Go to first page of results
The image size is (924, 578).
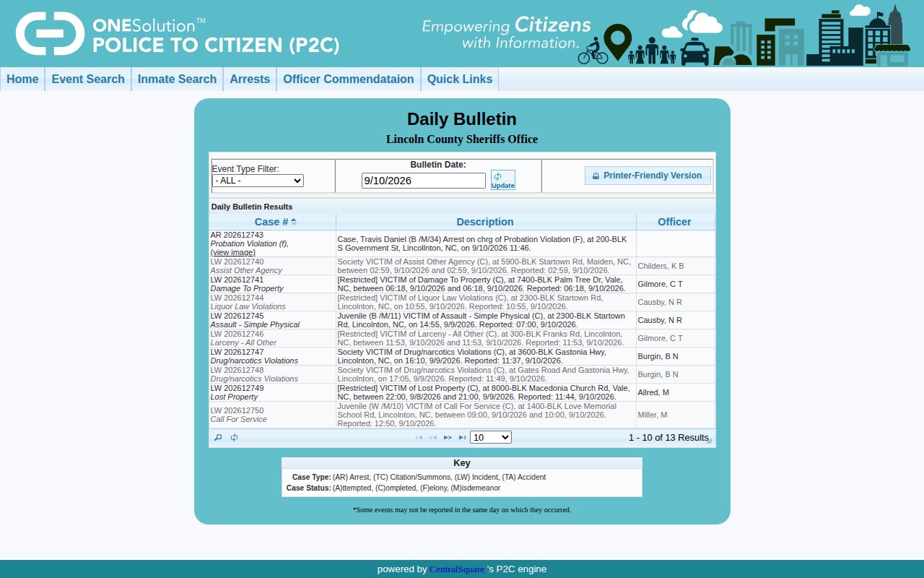pos(419,437)
